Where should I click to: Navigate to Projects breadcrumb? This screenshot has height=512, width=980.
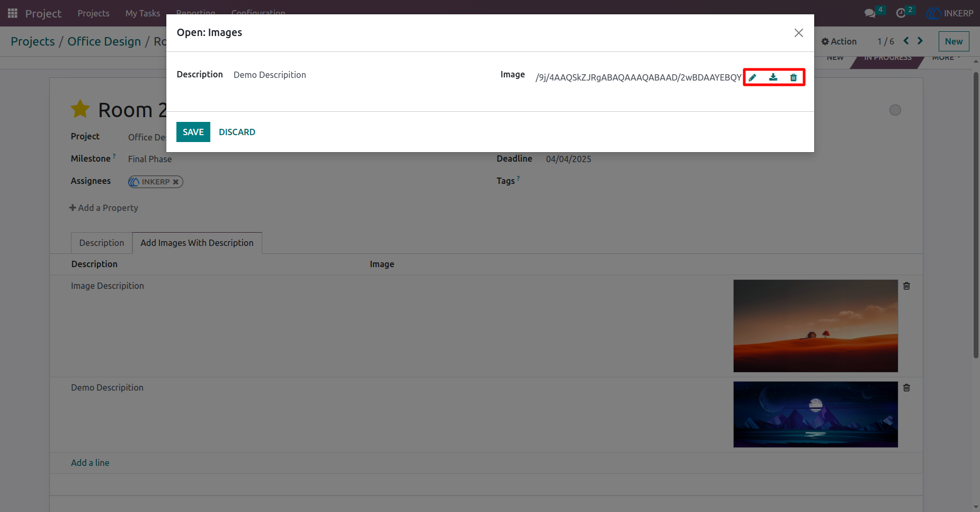point(33,41)
